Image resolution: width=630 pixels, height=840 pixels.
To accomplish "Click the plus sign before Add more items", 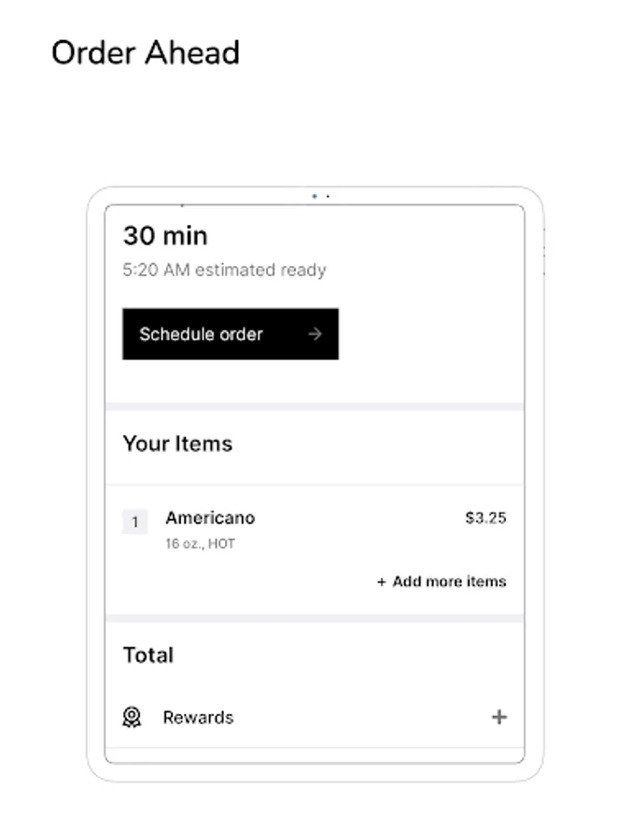I will pos(381,581).
